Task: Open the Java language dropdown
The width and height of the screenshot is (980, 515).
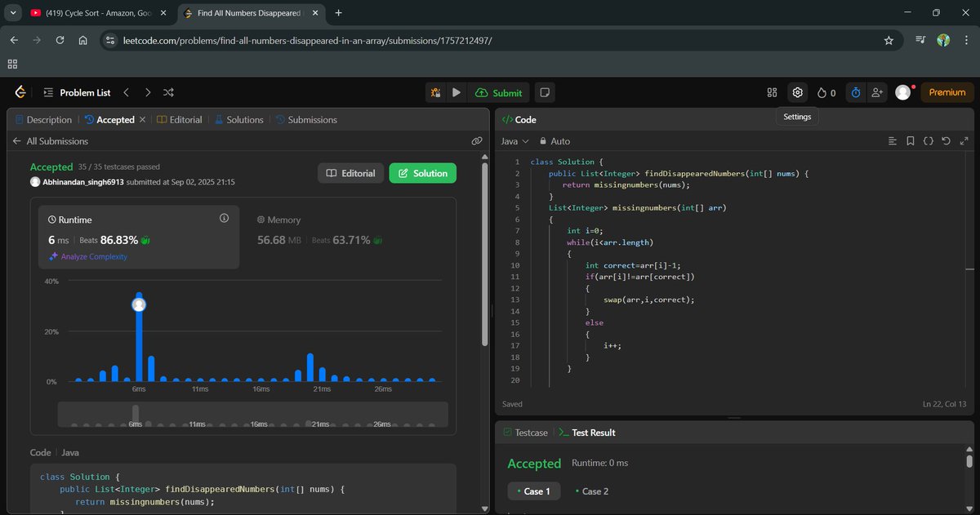Action: tap(514, 141)
